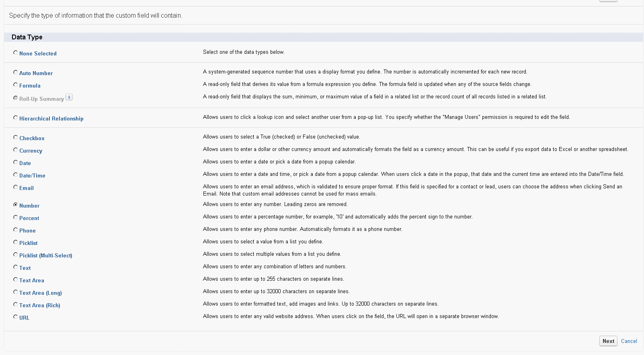Choose the Currency radio button
644x355 pixels.
point(15,150)
